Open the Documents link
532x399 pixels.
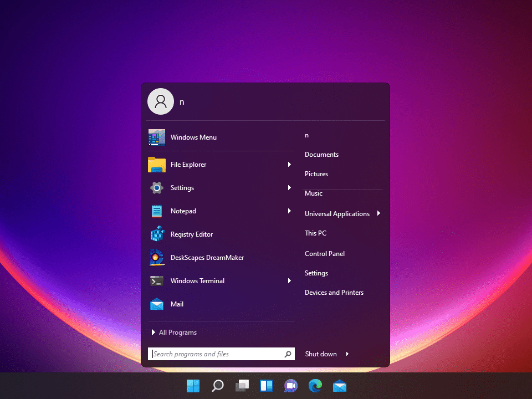point(321,154)
